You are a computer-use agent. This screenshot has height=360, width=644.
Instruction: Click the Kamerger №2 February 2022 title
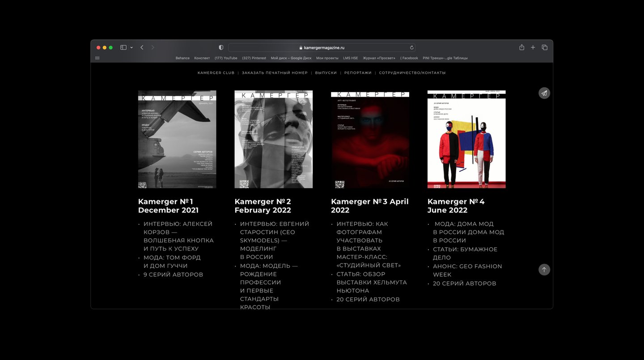(263, 206)
